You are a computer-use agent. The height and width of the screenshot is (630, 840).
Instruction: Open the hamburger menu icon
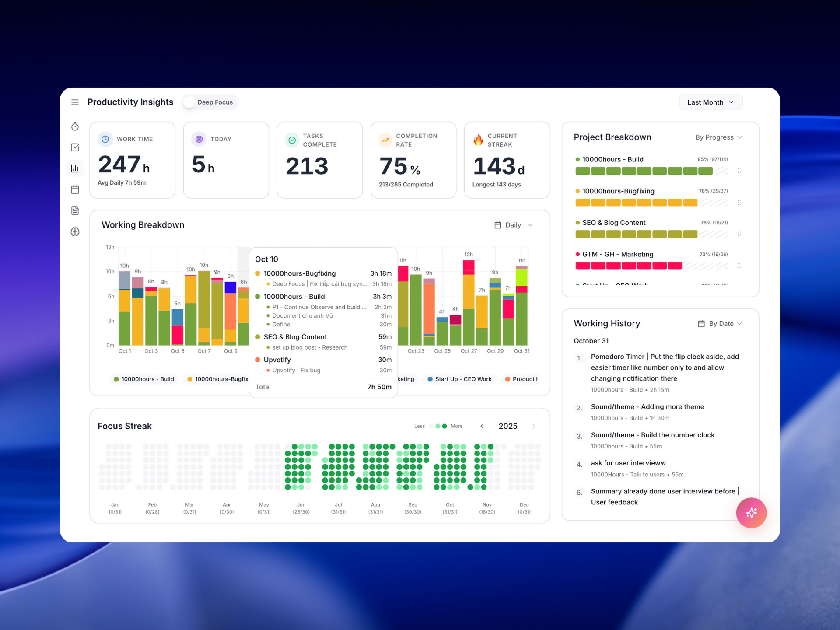tap(75, 102)
